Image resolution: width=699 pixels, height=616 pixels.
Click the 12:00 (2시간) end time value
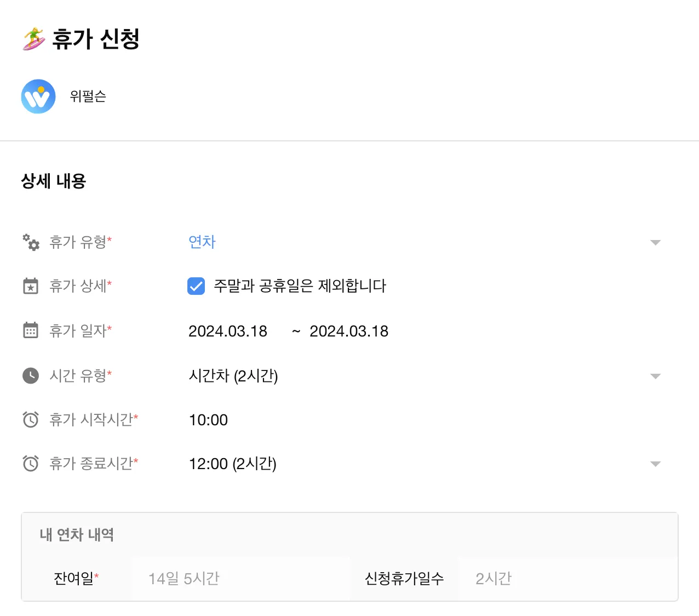point(233,464)
